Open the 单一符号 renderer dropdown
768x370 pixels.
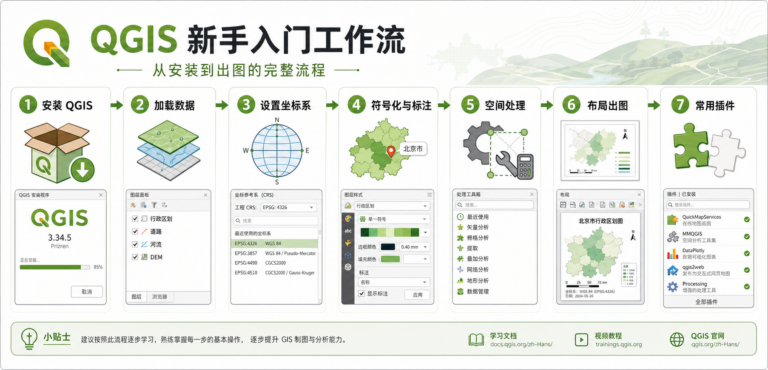393,219
